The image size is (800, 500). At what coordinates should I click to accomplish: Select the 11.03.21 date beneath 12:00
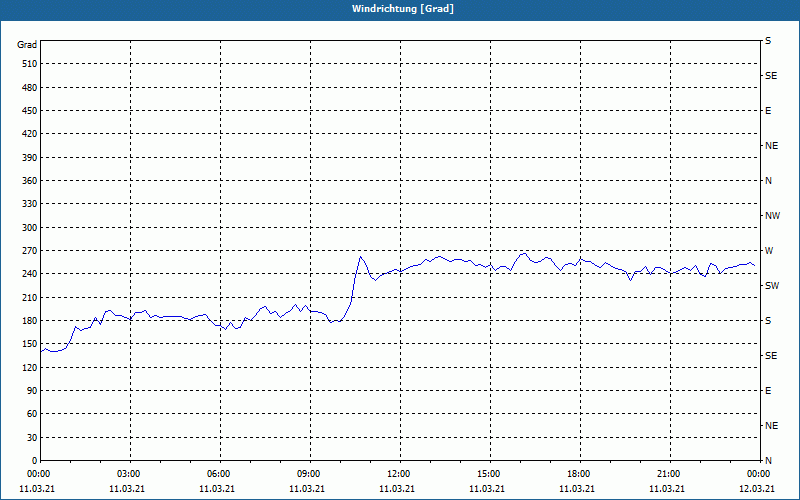[x=397, y=489]
